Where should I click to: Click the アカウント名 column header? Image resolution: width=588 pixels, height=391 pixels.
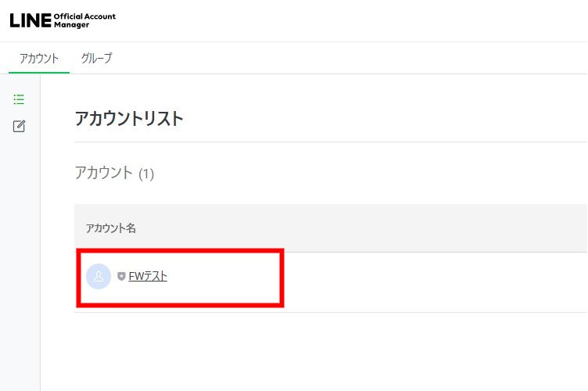point(111,228)
